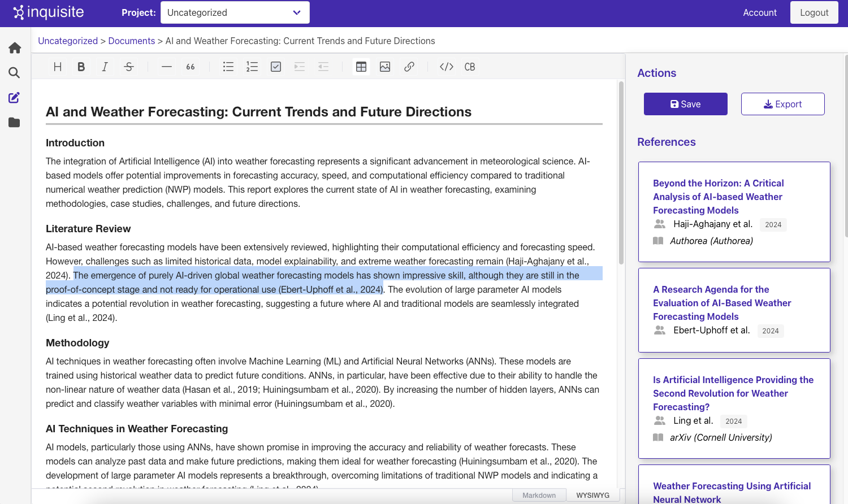
Task: Click the Logout button
Action: tap(814, 12)
